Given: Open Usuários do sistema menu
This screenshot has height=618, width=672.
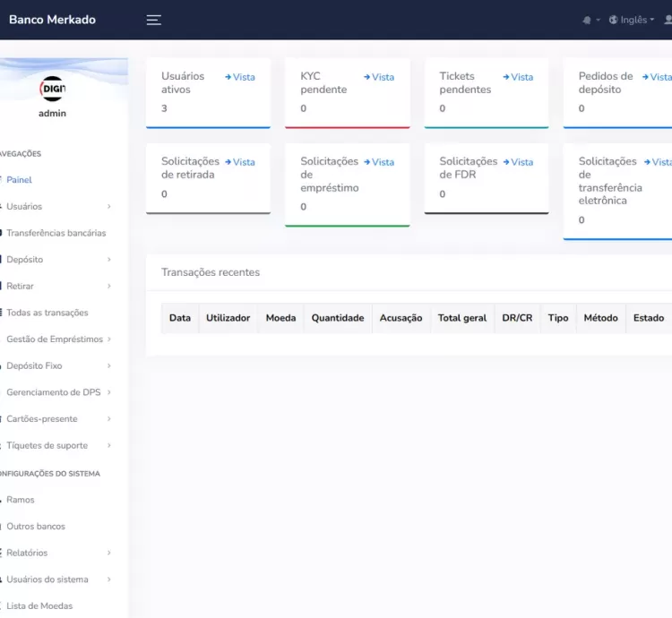Looking at the screenshot, I should 47,579.
